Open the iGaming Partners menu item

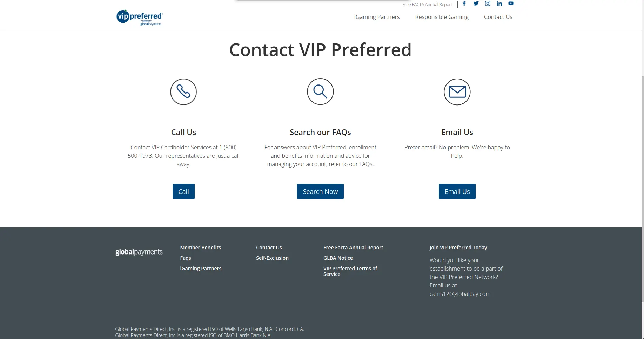coord(377,17)
